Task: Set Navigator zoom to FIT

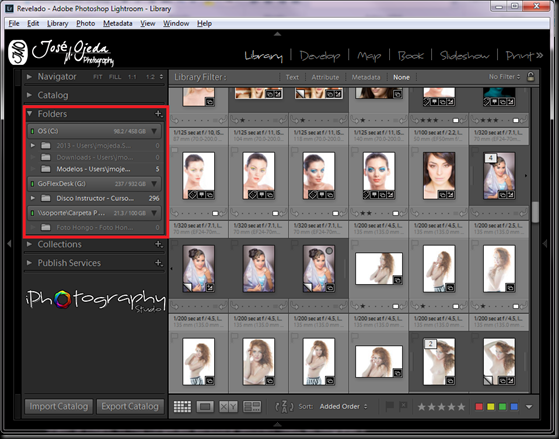Action: click(98, 77)
